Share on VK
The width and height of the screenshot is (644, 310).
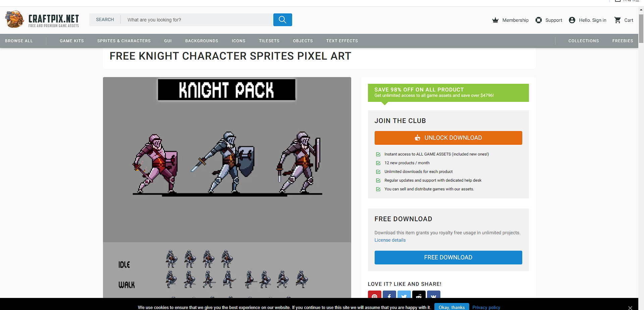coord(433,295)
